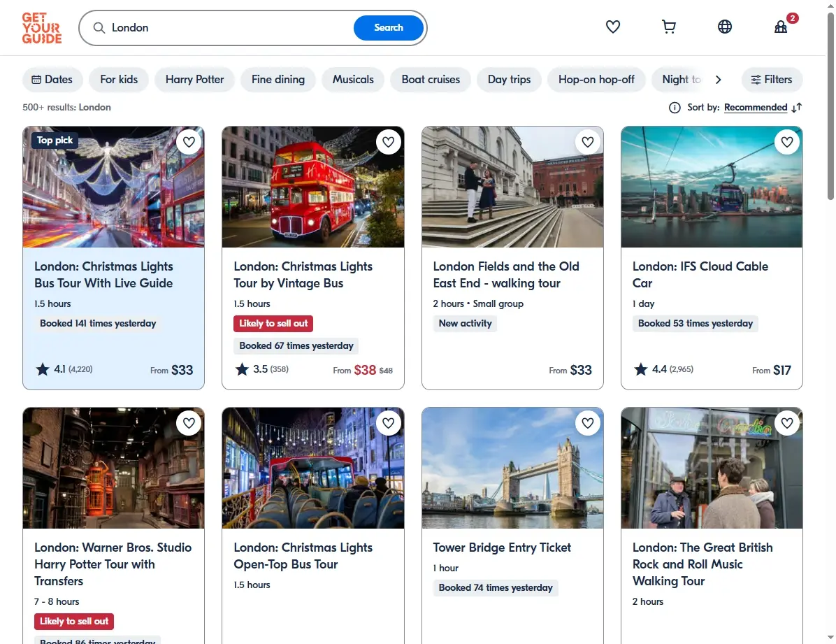Click the cable car skyline photo
This screenshot has width=836, height=644.
tap(712, 187)
